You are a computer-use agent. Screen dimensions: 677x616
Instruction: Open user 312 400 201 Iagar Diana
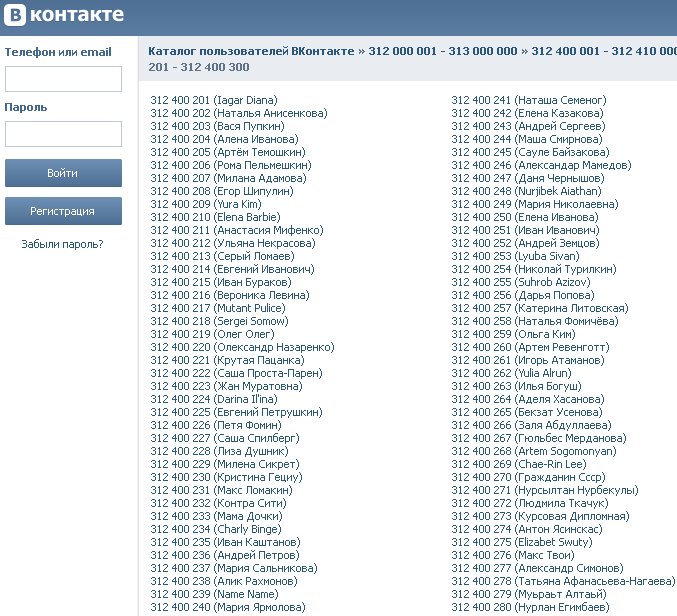point(214,100)
